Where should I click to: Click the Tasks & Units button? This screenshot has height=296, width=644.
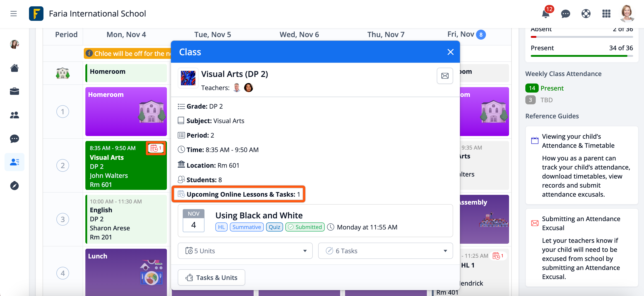(x=211, y=277)
